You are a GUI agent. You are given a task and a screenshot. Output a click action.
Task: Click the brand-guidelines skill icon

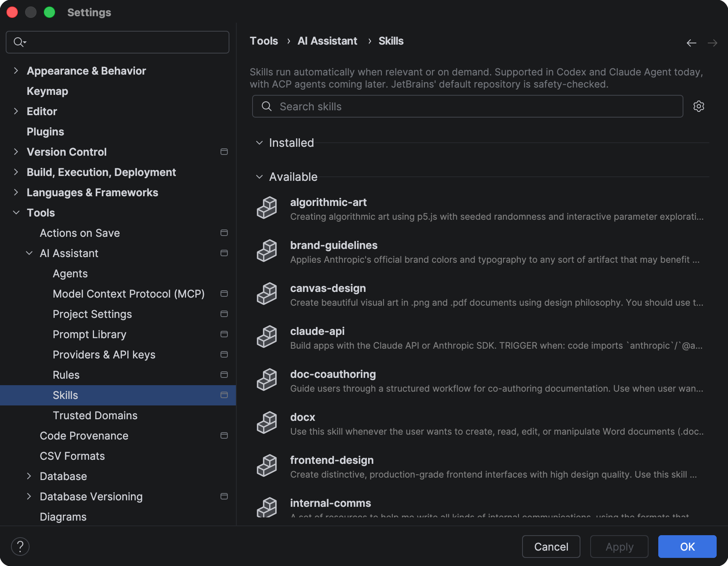click(267, 251)
